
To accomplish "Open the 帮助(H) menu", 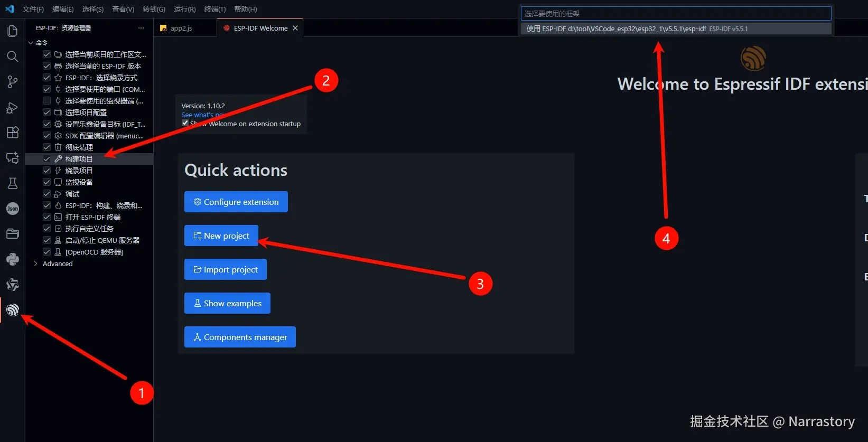I will 245,9.
